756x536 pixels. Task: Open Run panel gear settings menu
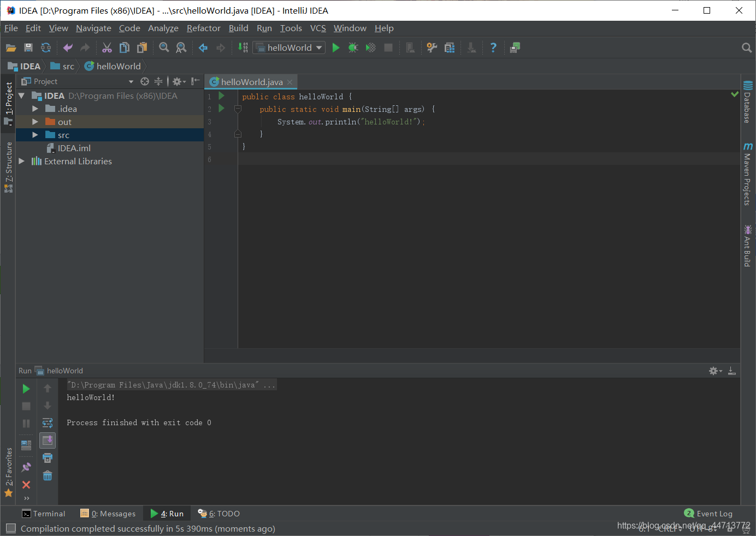(x=715, y=371)
